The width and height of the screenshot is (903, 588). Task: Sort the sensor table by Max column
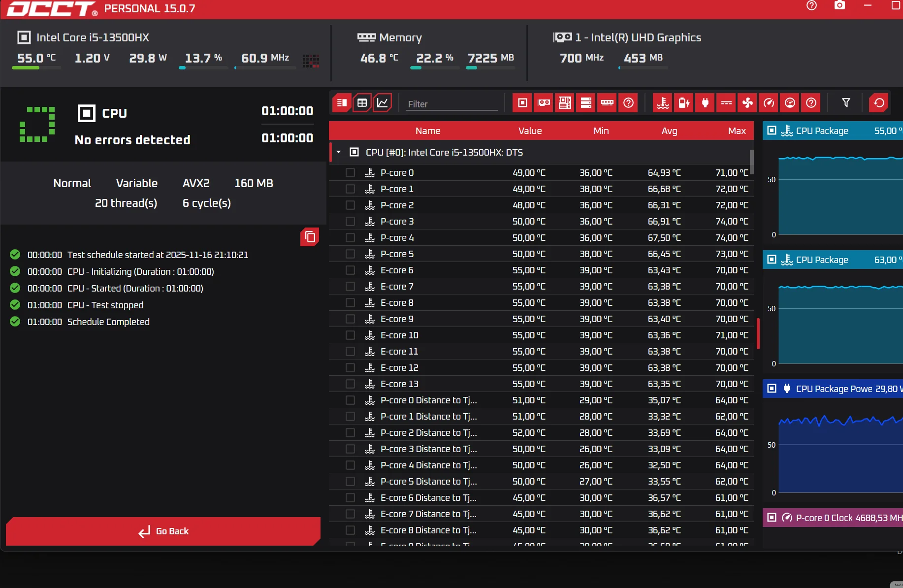737,131
